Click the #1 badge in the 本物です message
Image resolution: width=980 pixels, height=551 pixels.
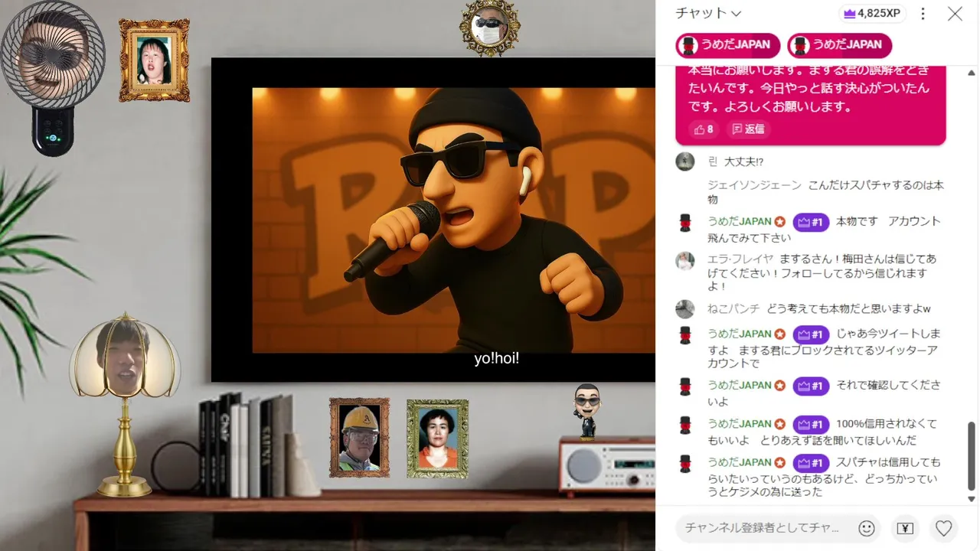pos(811,222)
